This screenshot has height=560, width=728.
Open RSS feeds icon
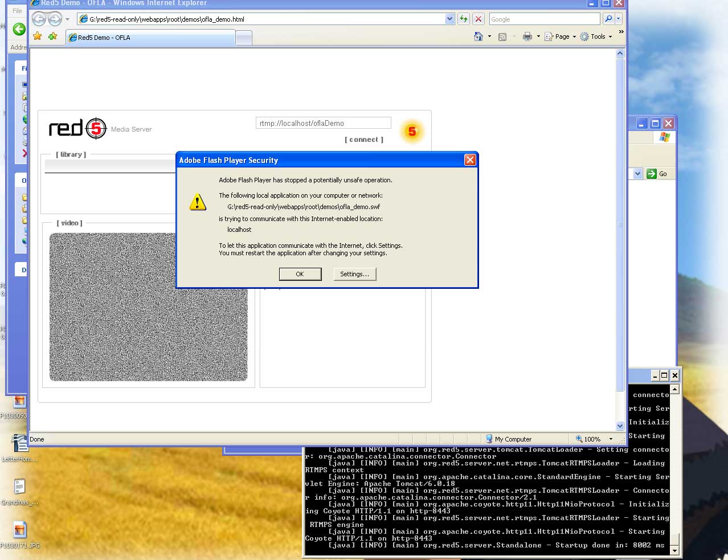point(502,36)
